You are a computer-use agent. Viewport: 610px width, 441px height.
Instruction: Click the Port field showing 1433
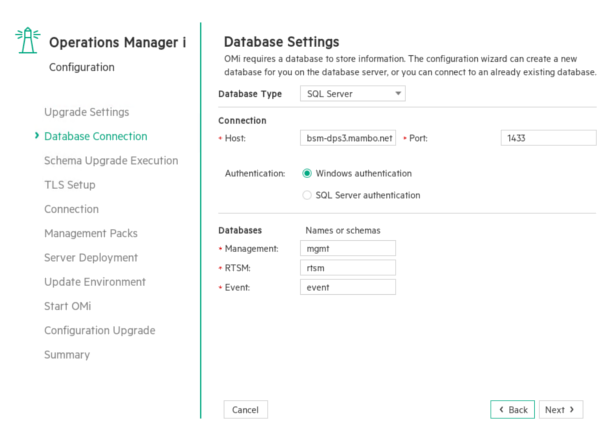[x=549, y=138]
